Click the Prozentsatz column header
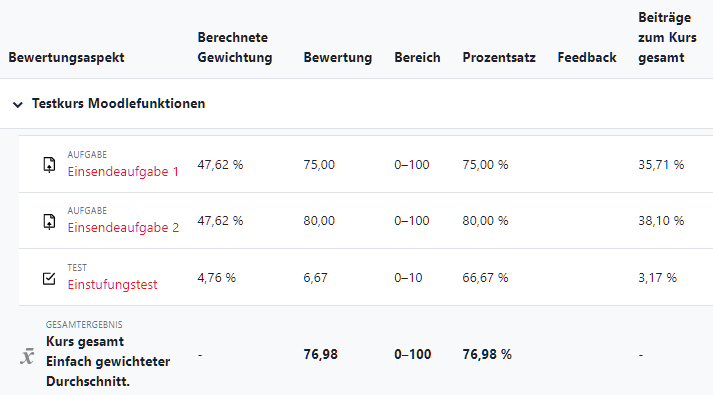The width and height of the screenshot is (713, 395). (499, 57)
